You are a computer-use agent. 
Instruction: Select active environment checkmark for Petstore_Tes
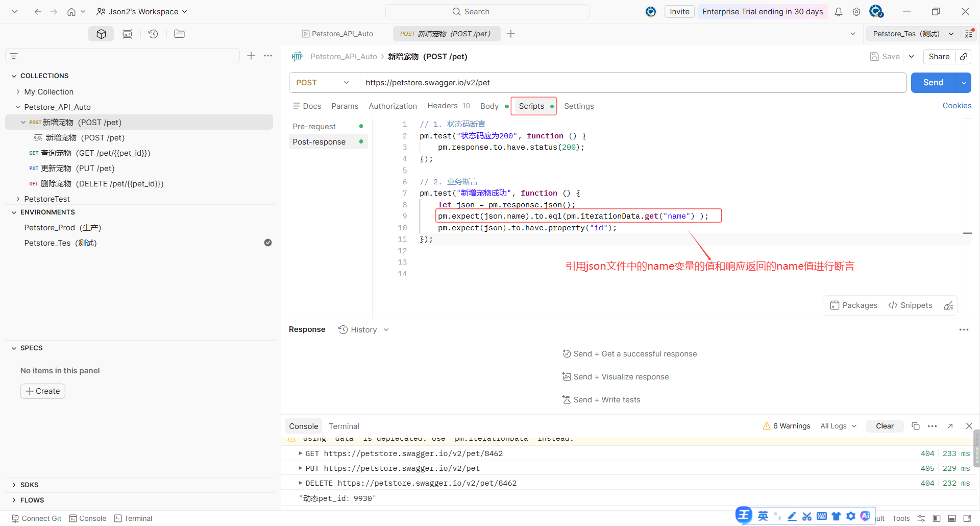click(x=268, y=243)
